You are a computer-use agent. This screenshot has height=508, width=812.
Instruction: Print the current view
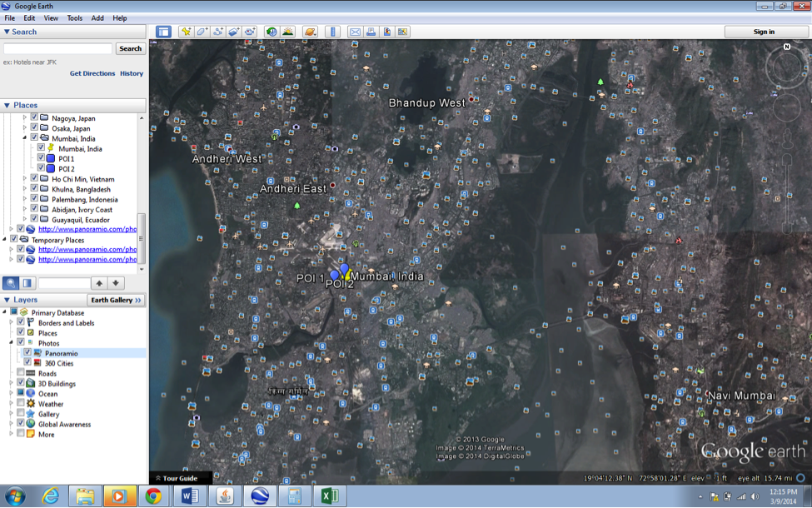click(x=371, y=31)
